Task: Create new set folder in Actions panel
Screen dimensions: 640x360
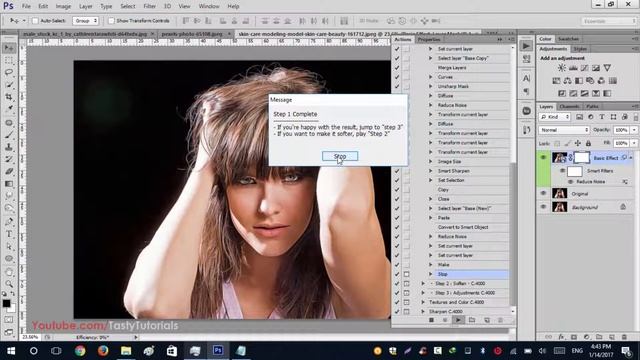Action: [x=472, y=320]
